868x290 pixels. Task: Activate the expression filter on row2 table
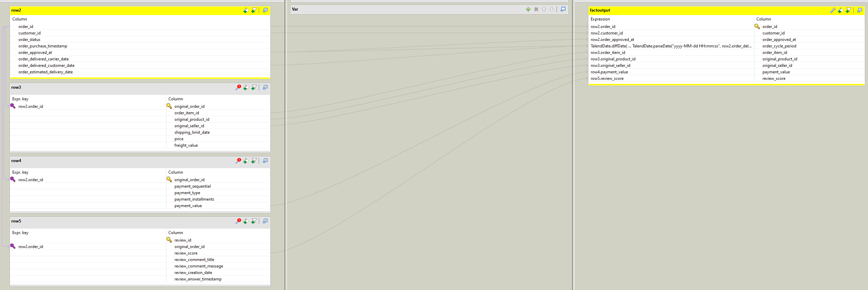coord(254,10)
